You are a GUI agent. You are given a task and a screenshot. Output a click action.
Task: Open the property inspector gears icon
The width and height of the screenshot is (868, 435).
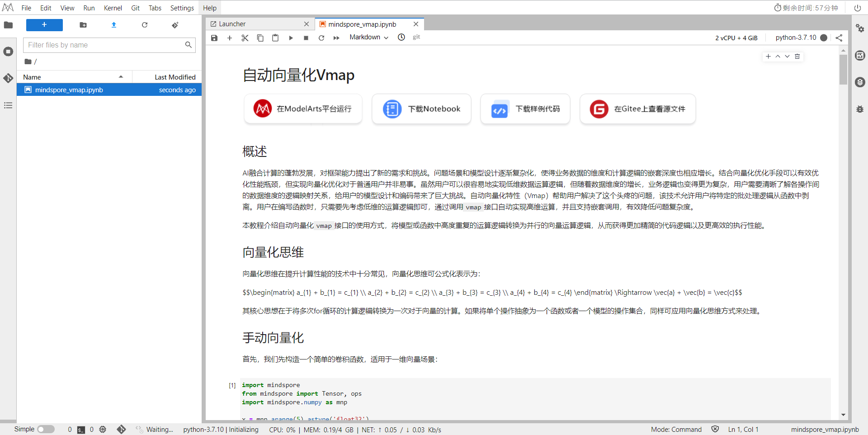pos(860,28)
